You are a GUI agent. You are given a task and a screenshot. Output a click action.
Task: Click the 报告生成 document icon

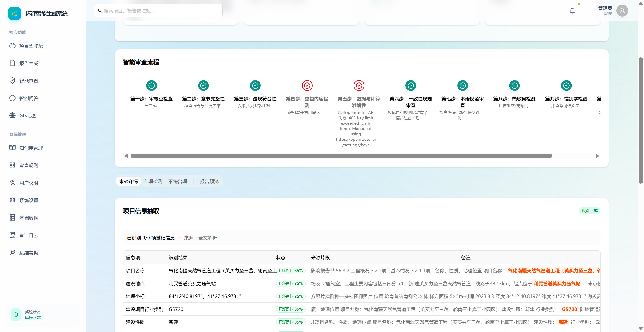(x=13, y=63)
